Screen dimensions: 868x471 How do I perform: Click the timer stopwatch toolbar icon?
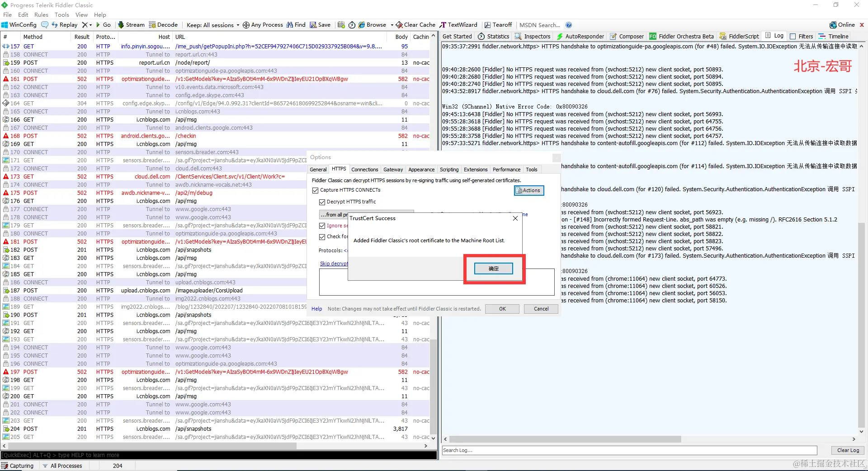[x=352, y=25]
